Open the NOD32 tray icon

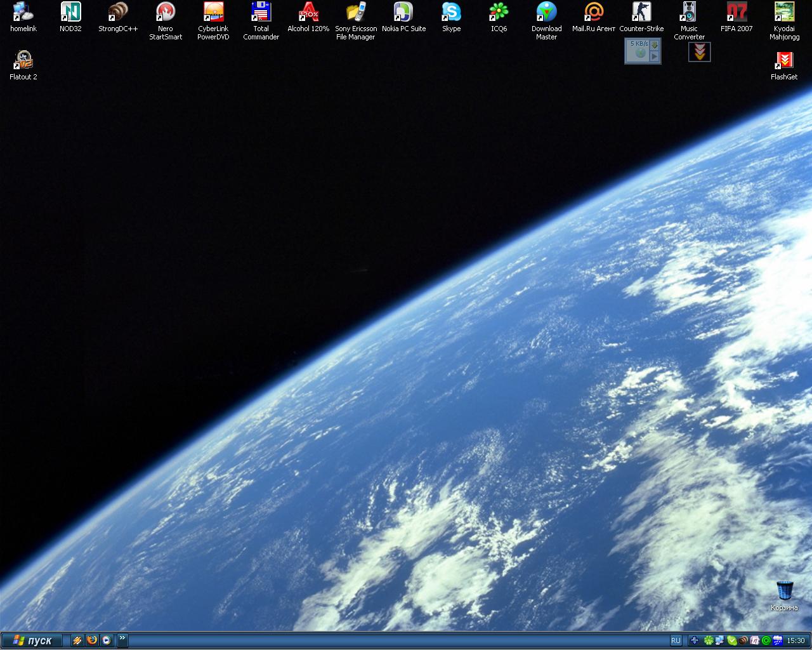(754, 640)
